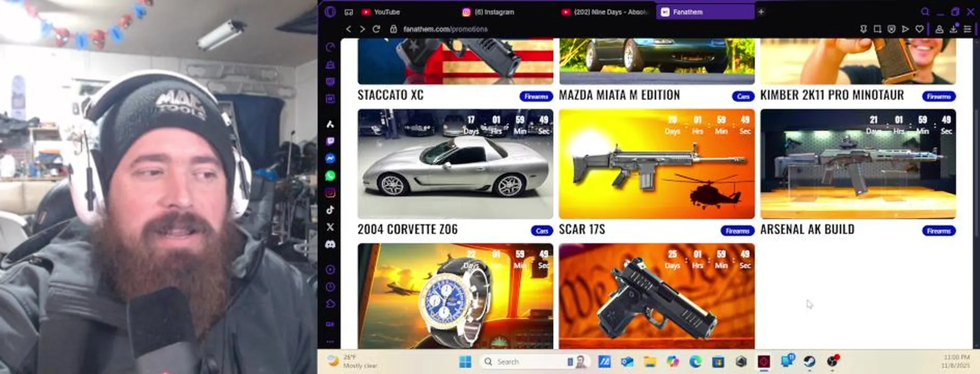
Task: Open the Opera GX main menu logo
Action: pos(330,11)
